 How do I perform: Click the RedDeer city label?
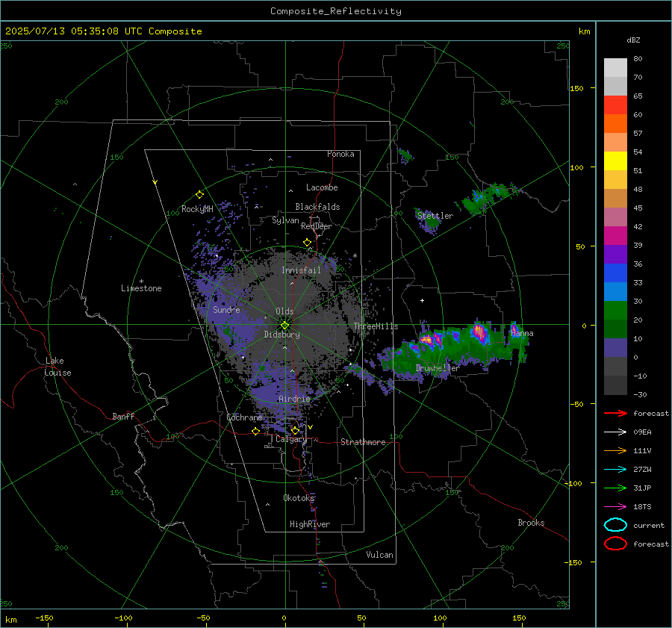(x=317, y=226)
